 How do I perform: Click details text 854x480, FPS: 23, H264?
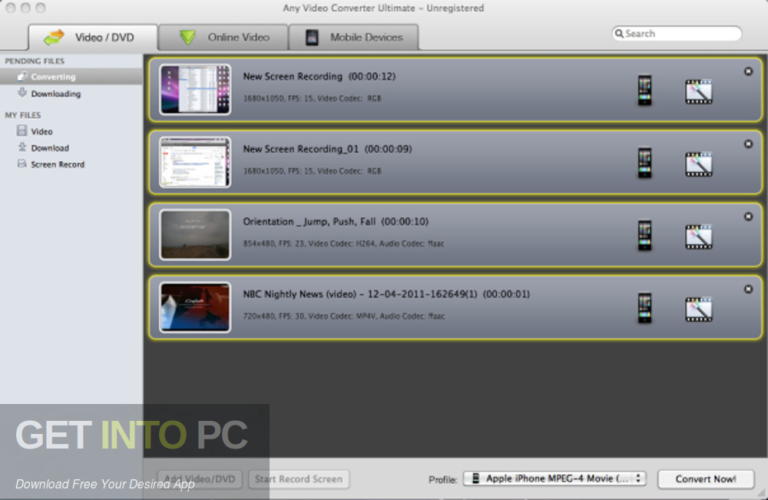tap(343, 243)
